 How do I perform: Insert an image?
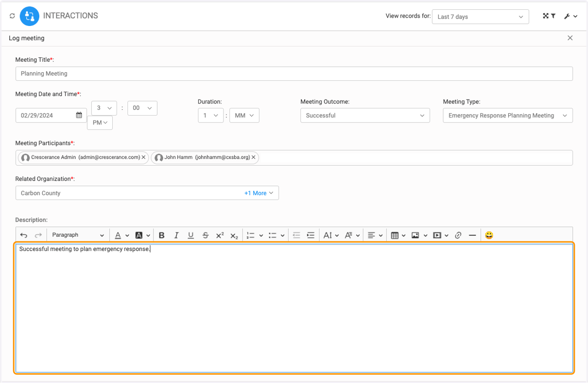416,235
